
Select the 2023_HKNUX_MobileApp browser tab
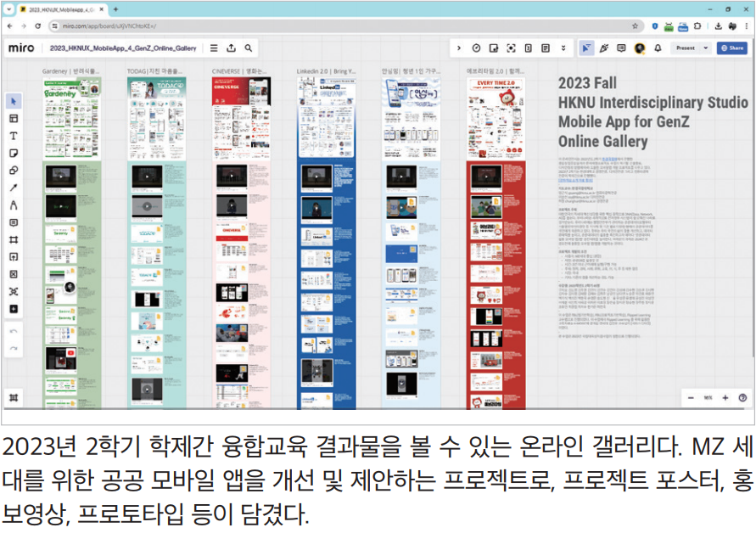click(62, 9)
